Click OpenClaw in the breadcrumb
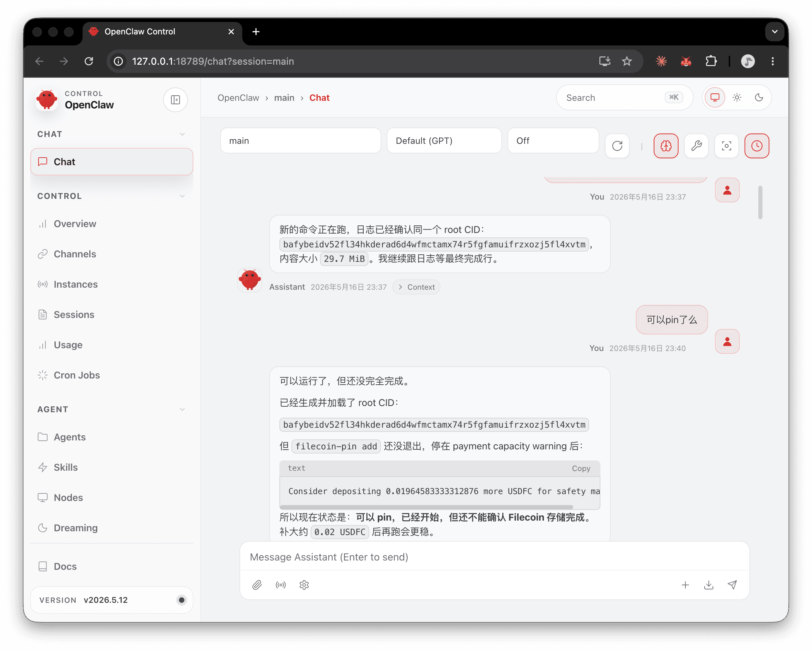Image resolution: width=812 pixels, height=651 pixels. [238, 98]
